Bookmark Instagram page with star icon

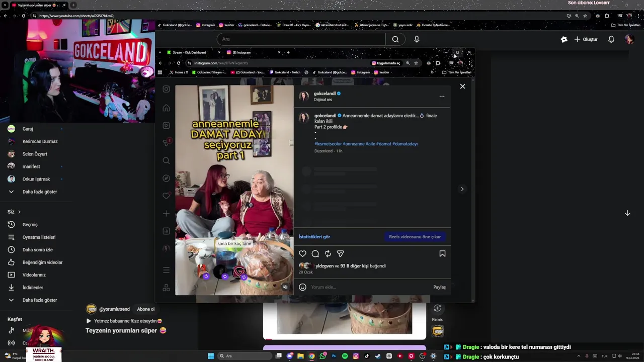pos(416,63)
